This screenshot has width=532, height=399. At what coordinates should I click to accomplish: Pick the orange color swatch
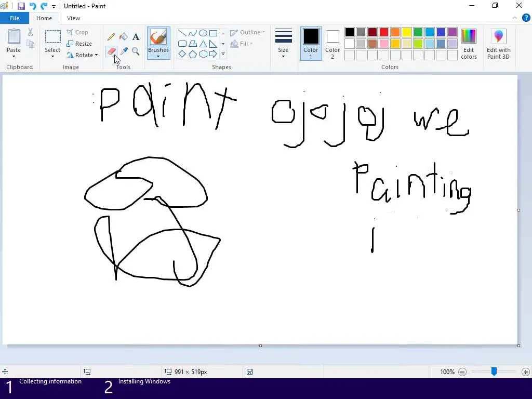pyautogui.click(x=395, y=32)
